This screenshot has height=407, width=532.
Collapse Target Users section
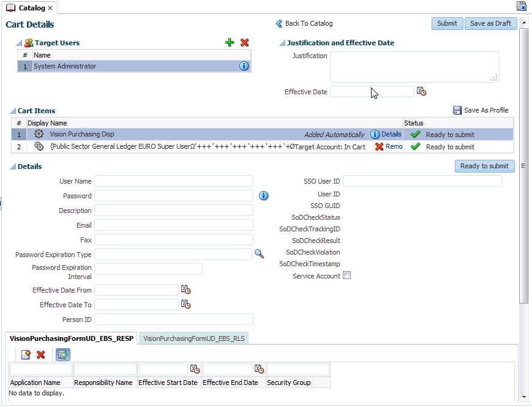coord(20,43)
